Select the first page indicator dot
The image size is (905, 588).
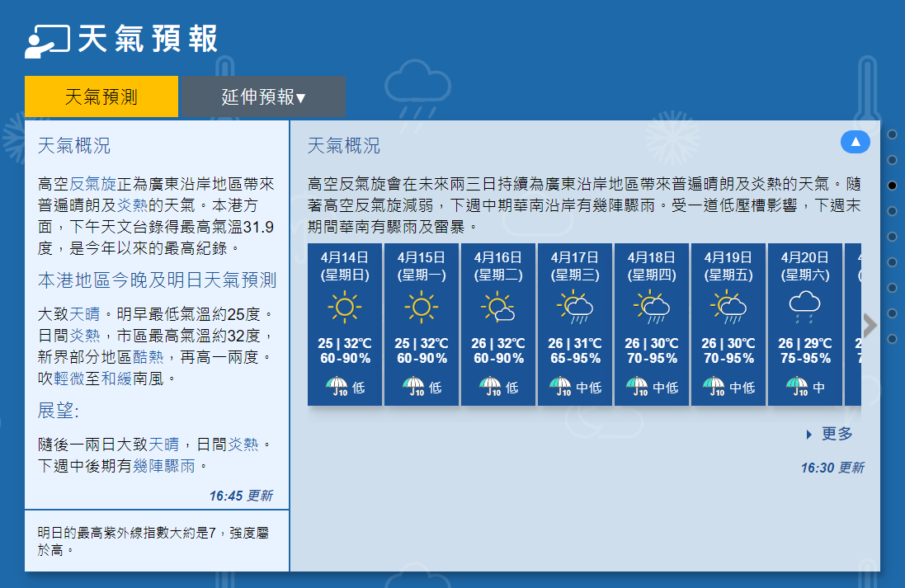tap(892, 134)
